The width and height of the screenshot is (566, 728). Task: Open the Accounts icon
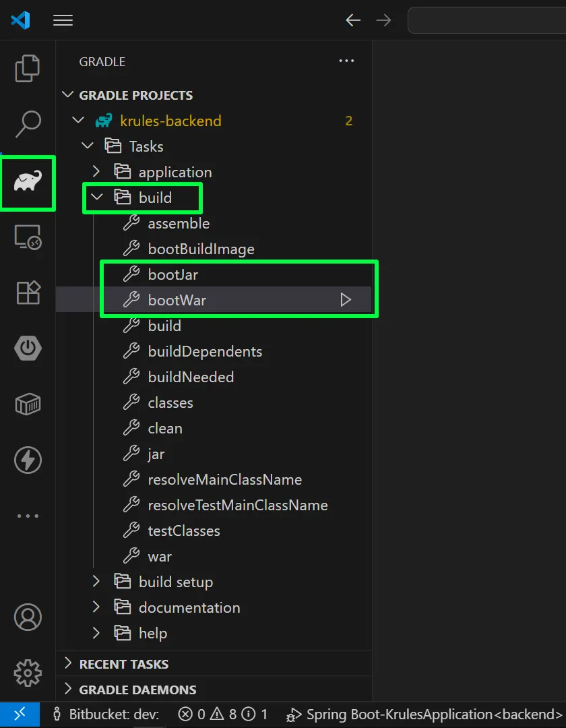click(28, 617)
